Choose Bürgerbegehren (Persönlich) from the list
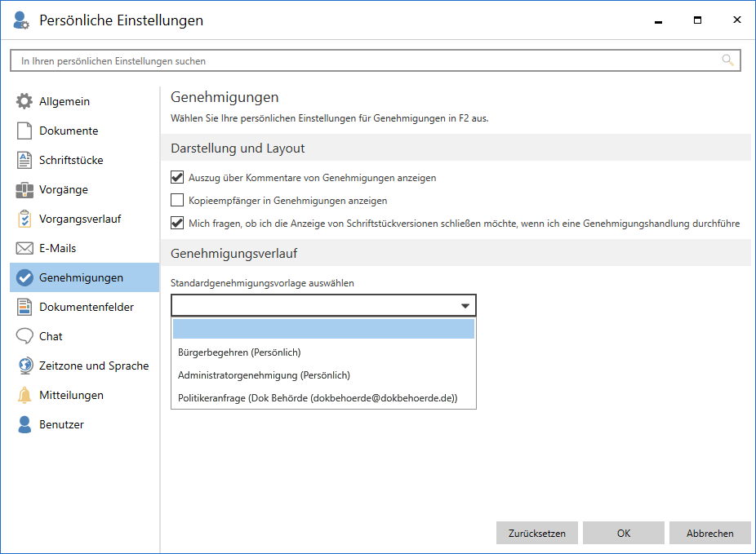 click(239, 352)
